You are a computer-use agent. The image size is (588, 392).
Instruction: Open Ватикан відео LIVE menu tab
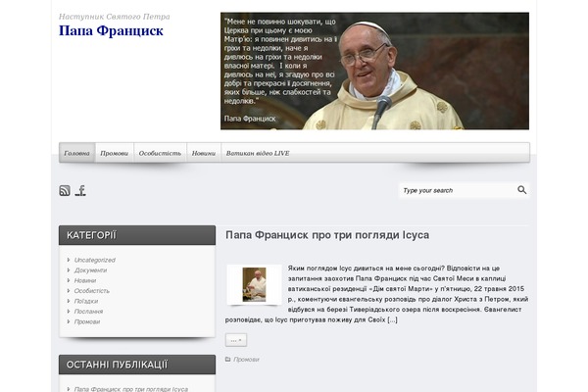click(258, 153)
